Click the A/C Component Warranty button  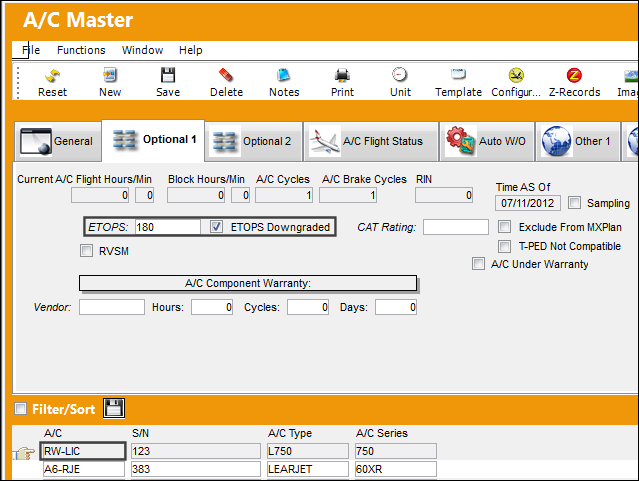coord(248,283)
